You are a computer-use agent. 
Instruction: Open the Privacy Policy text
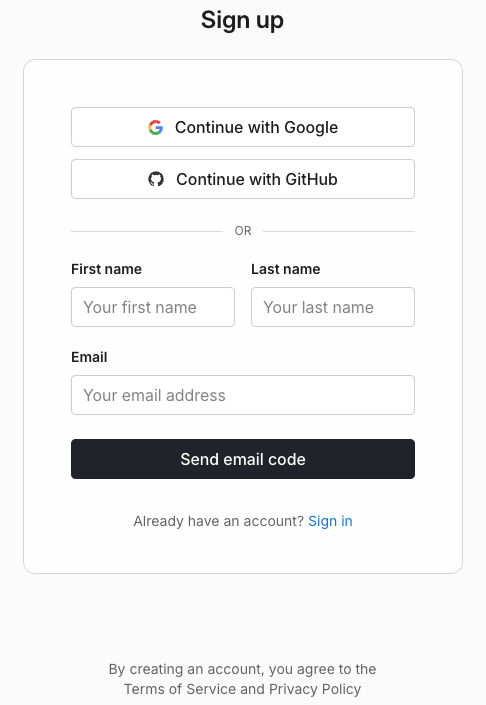click(x=315, y=689)
